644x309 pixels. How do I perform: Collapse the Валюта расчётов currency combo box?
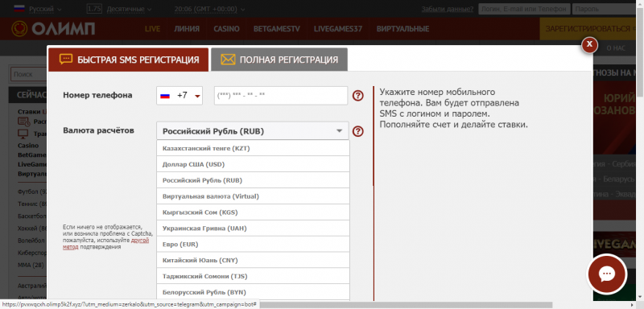253,131
